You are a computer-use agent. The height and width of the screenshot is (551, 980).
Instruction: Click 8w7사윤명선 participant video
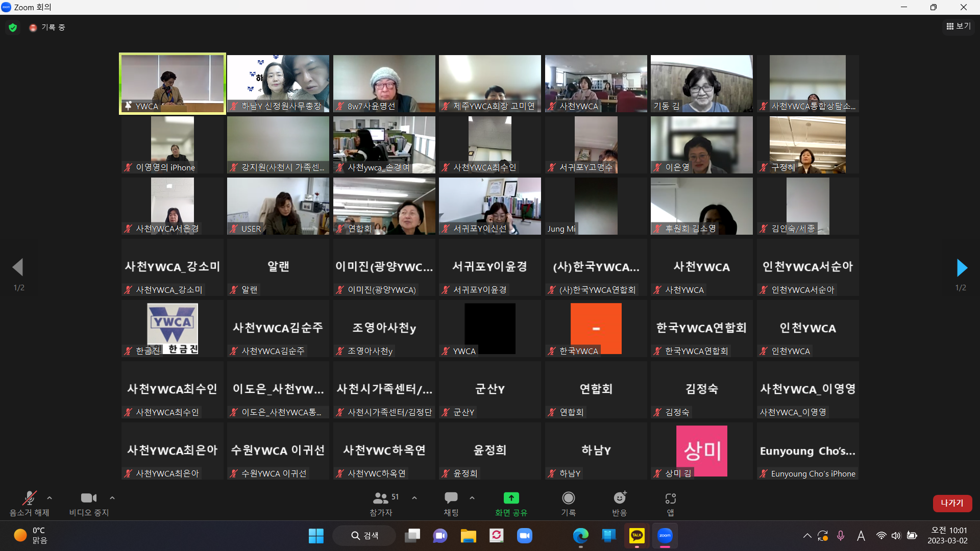point(384,84)
